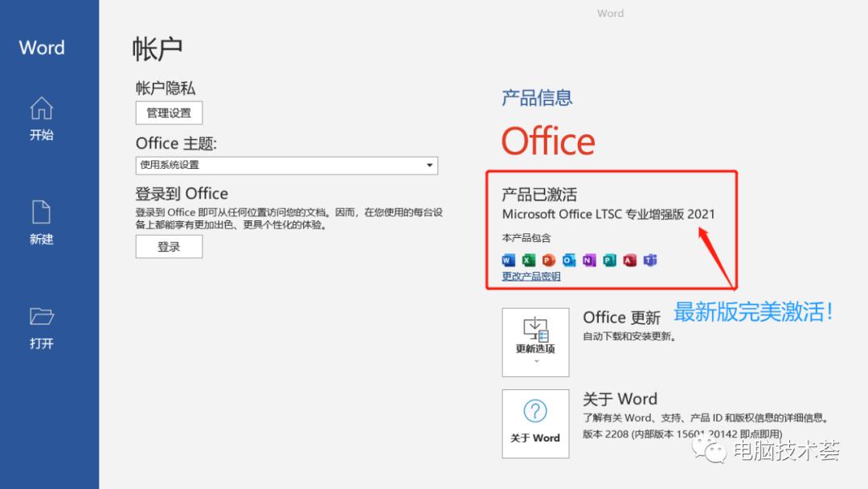Click the Access app icon in product list

click(630, 260)
